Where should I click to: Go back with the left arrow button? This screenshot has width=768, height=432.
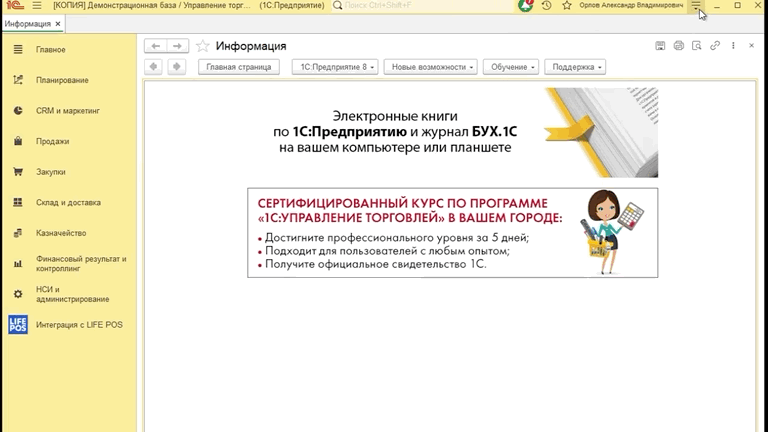pos(155,46)
